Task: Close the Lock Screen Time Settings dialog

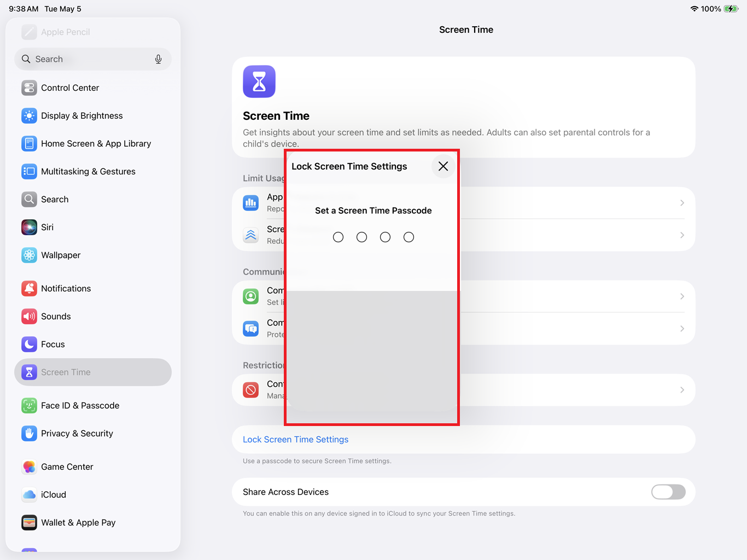Action: point(443,166)
